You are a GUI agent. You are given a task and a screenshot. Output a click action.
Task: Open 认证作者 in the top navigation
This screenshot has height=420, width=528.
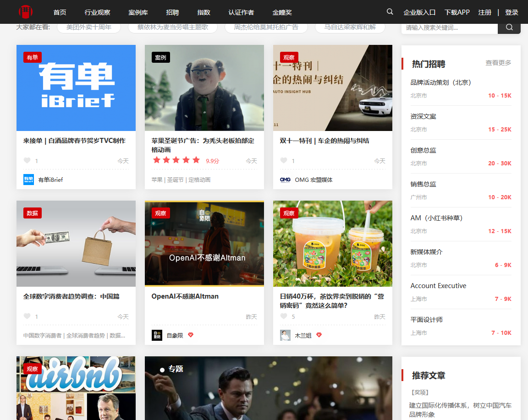tap(241, 12)
